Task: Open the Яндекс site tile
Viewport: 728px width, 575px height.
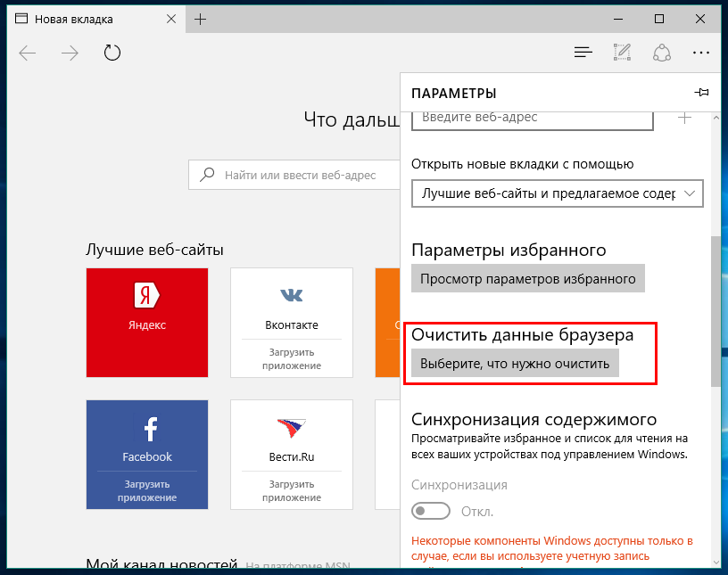Action: (x=147, y=323)
